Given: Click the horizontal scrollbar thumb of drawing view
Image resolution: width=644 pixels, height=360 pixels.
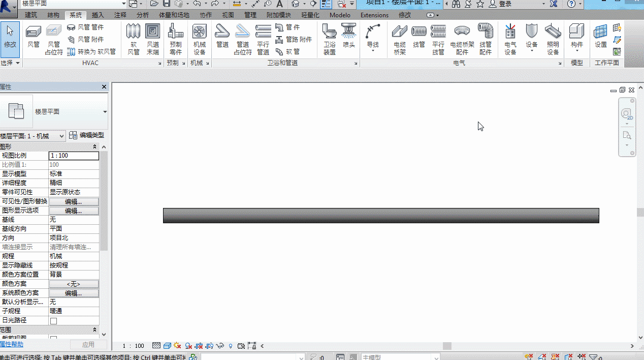Looking at the screenshot, I should tap(447, 346).
